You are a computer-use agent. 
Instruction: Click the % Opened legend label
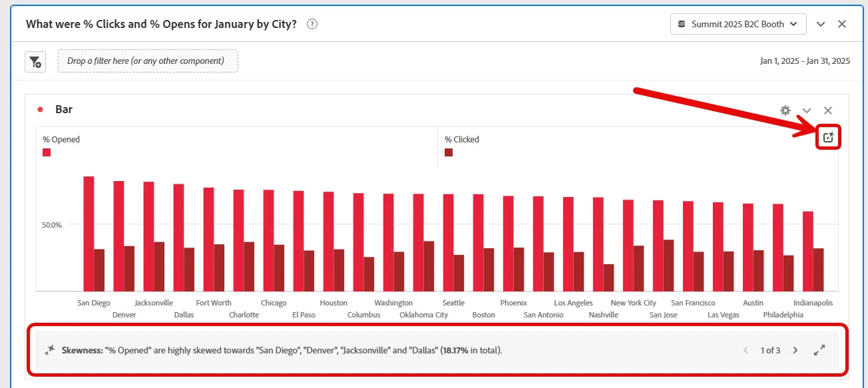click(61, 140)
